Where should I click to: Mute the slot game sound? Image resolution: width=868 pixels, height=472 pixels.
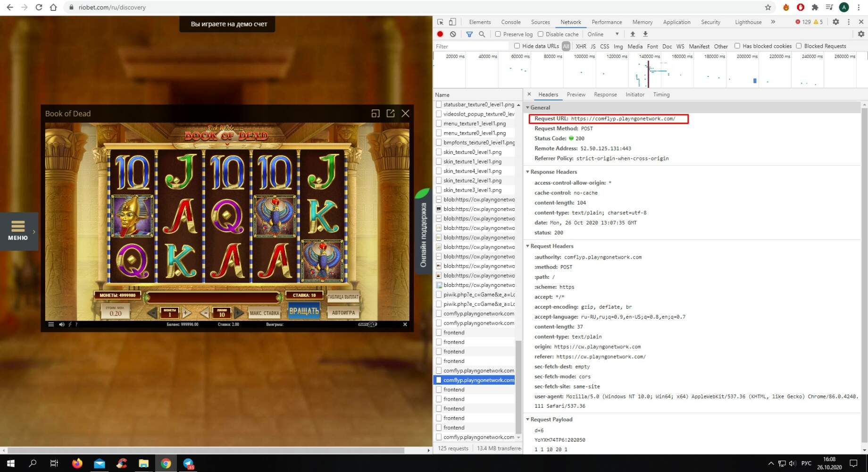61,324
